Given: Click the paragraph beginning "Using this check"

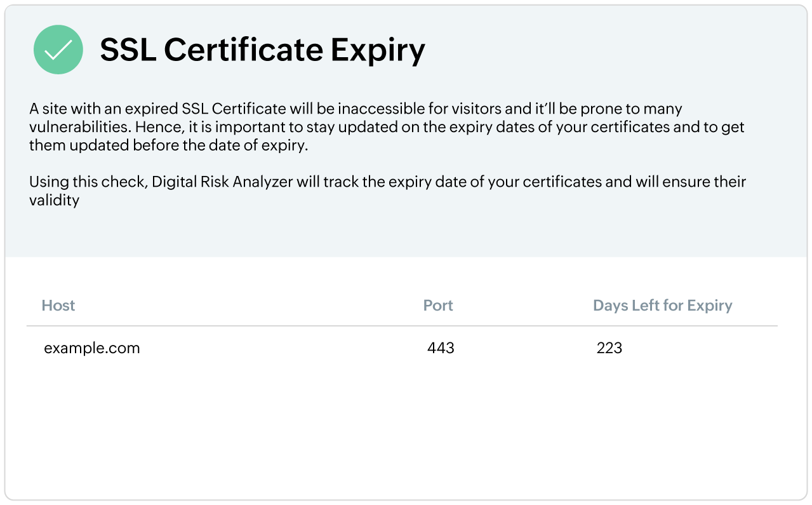Looking at the screenshot, I should 387,182.
